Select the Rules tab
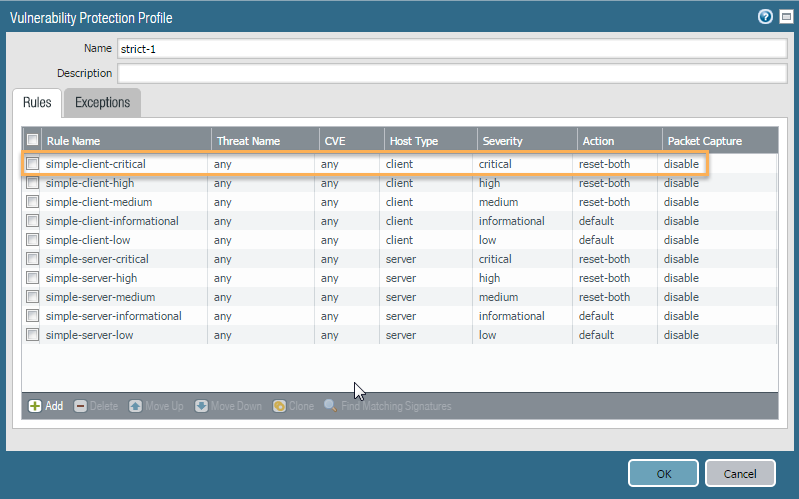Screen dimensions: 799x499 pos(37,102)
